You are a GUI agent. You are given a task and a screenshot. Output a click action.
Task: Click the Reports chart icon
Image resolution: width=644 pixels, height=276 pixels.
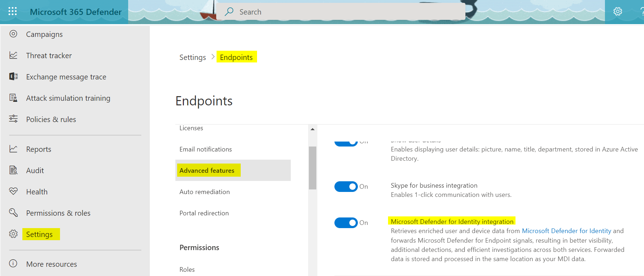pyautogui.click(x=13, y=149)
